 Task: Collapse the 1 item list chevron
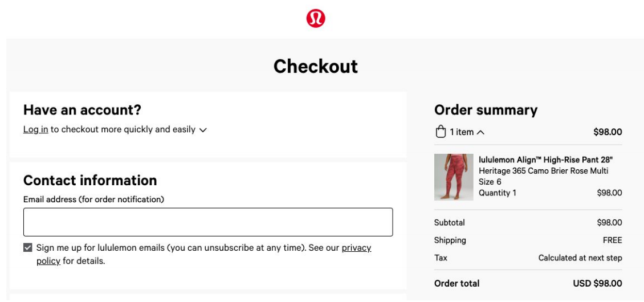(480, 132)
